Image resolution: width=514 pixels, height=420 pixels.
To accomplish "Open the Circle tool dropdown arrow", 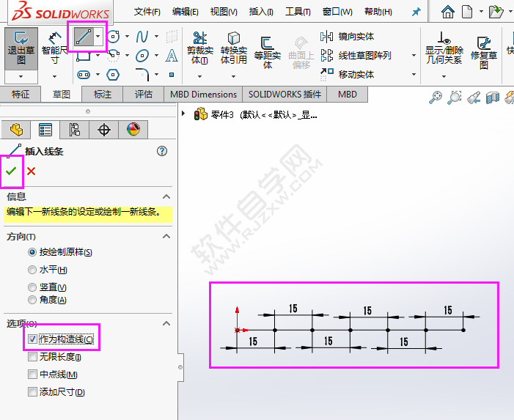I will click(127, 37).
